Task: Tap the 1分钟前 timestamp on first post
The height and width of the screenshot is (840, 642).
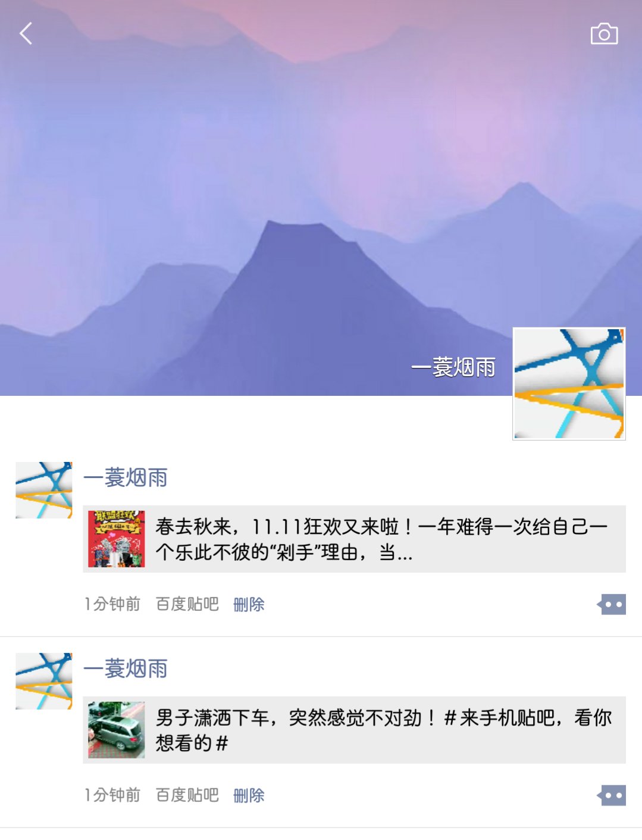Action: [x=112, y=604]
